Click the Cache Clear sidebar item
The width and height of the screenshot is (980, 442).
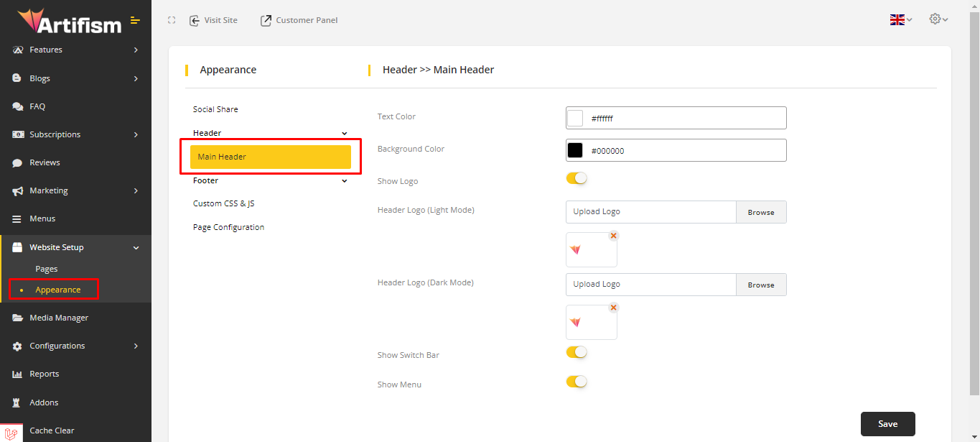52,431
